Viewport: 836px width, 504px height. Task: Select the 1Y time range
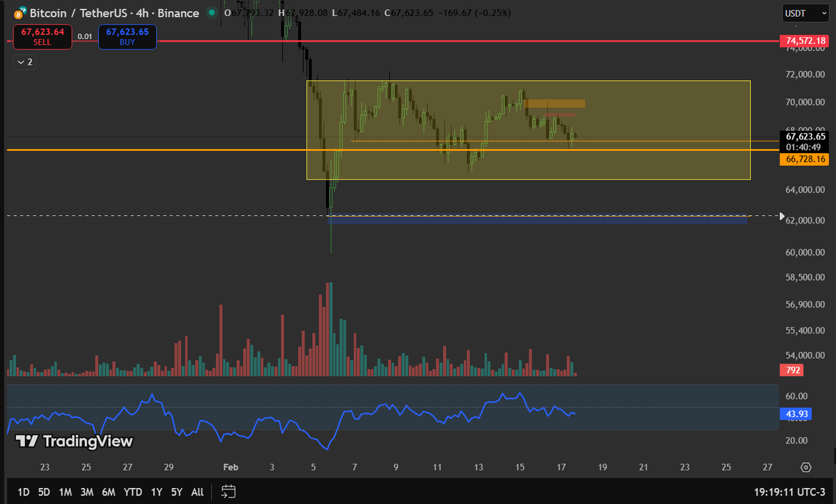click(x=157, y=492)
